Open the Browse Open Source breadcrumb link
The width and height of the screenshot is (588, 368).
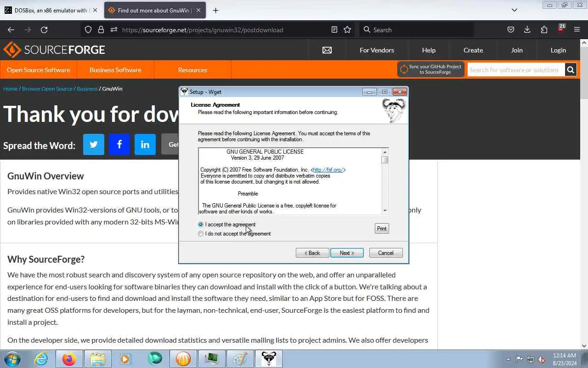pyautogui.click(x=47, y=89)
